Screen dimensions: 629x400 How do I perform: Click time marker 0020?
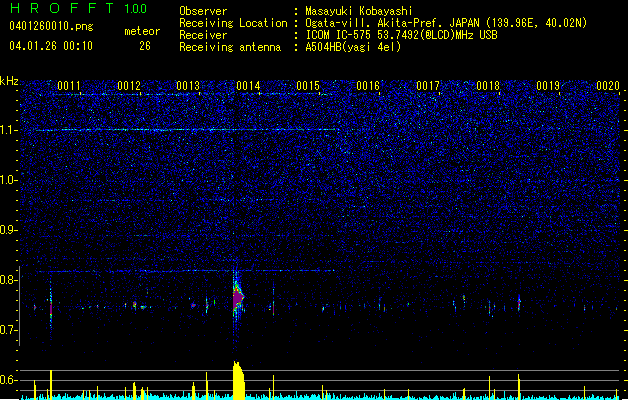608,85
